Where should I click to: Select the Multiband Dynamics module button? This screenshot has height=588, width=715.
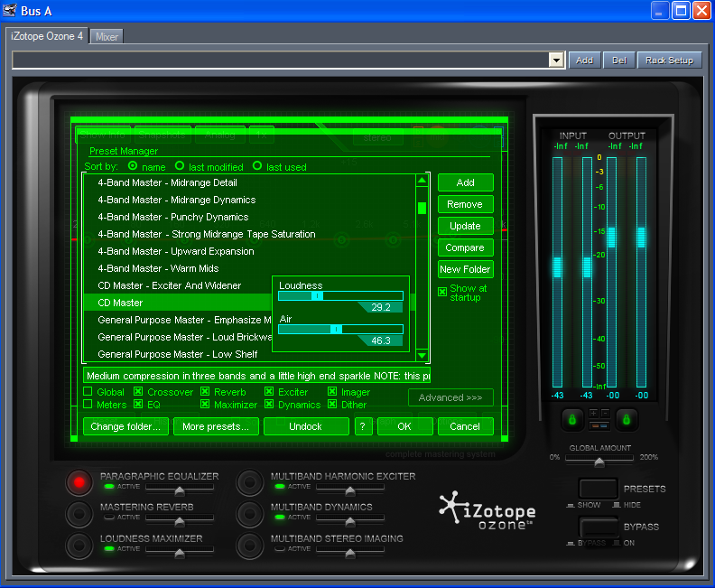click(x=249, y=514)
